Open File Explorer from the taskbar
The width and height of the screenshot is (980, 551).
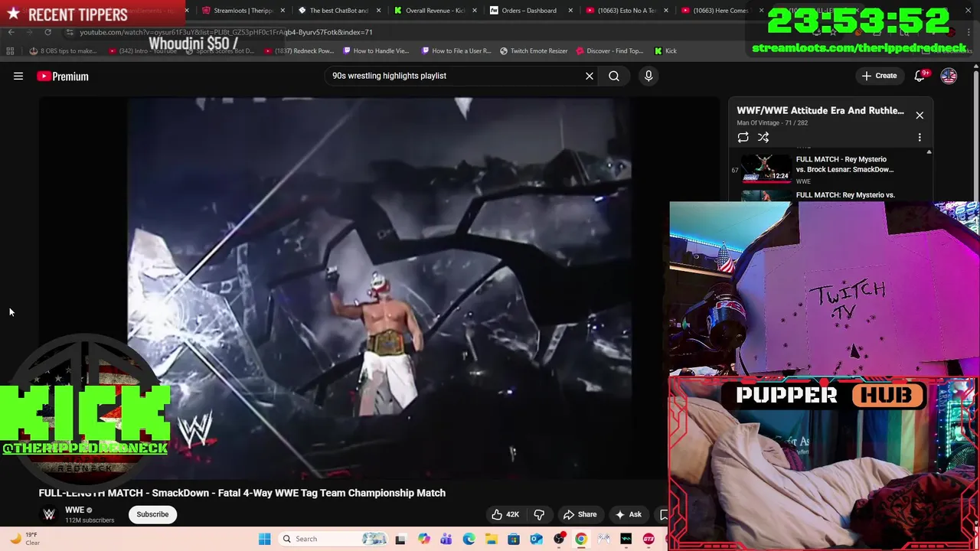(x=491, y=539)
